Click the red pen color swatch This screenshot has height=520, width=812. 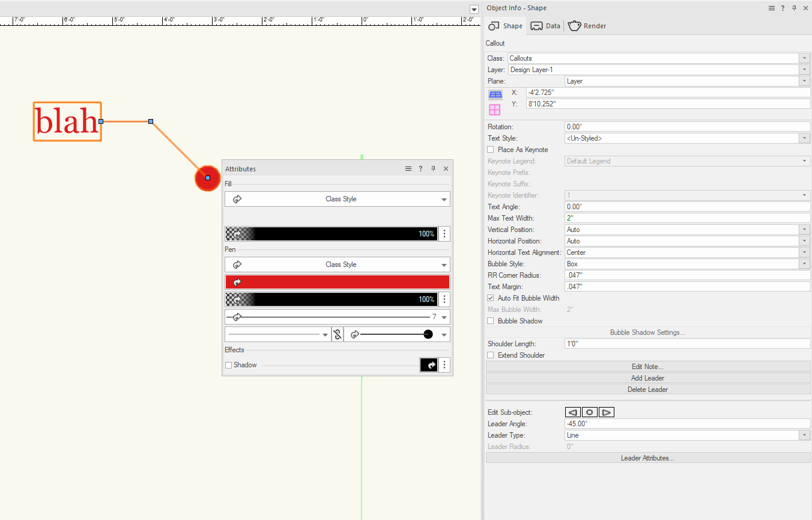pyautogui.click(x=337, y=282)
